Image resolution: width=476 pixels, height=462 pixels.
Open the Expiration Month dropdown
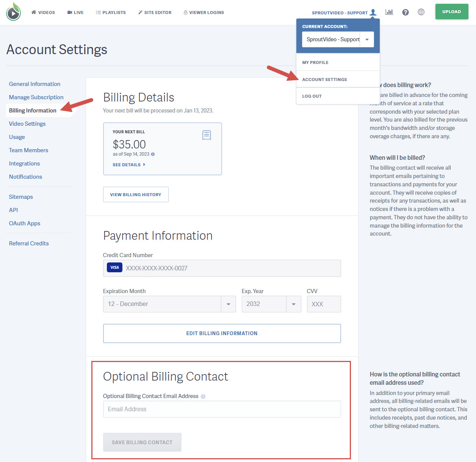tap(228, 304)
